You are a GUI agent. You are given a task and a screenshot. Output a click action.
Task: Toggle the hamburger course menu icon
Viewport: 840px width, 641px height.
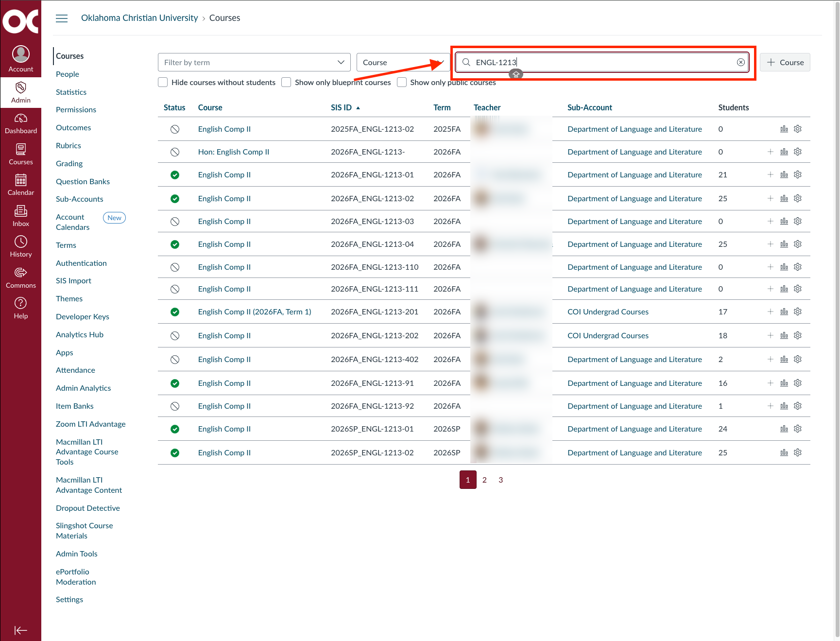[x=62, y=18]
